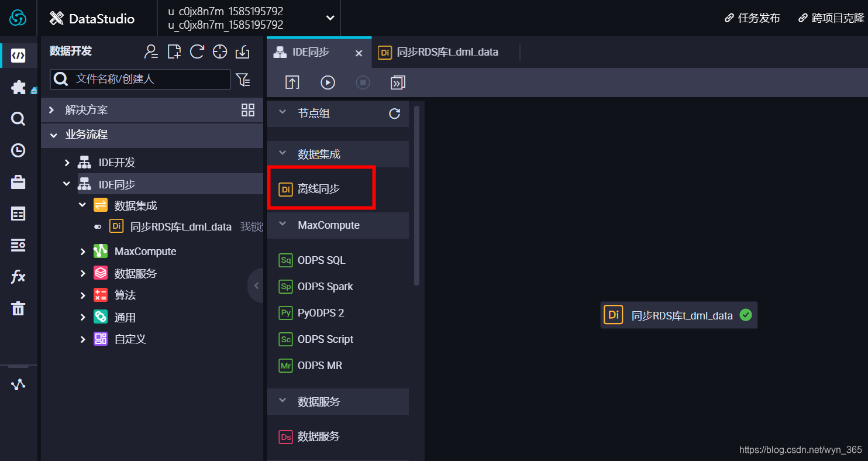868x461 pixels.
Task: Click the DataWorks cloud logo icon
Action: (x=18, y=18)
